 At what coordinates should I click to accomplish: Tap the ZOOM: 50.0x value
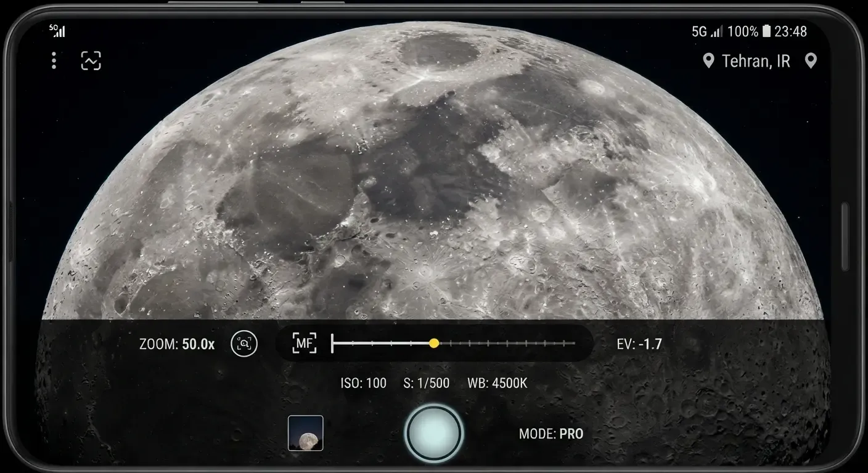point(177,344)
